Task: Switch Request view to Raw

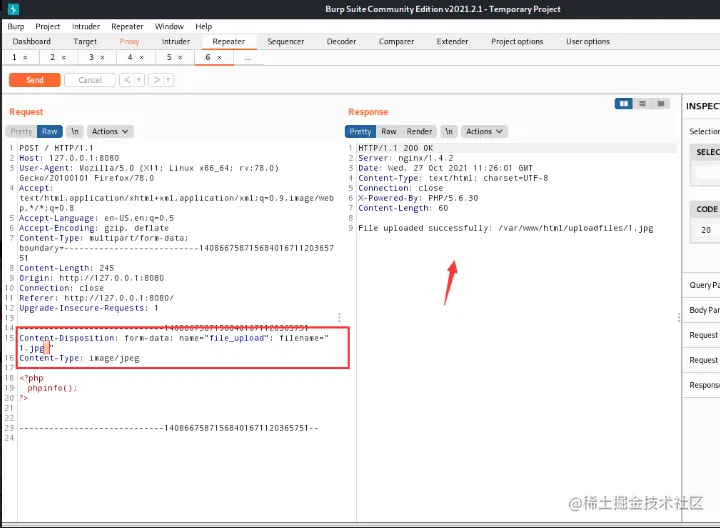Action: (x=50, y=131)
